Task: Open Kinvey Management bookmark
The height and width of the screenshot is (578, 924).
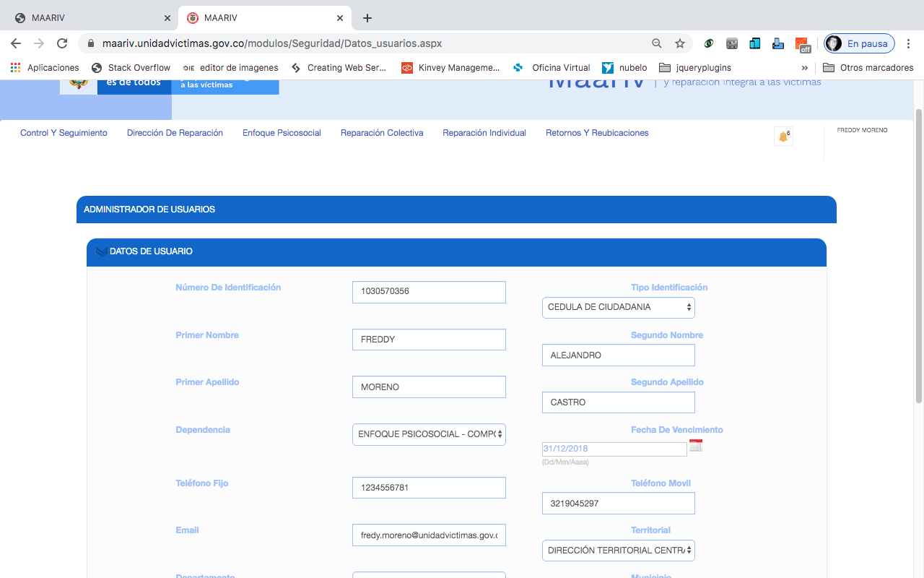Action: [450, 67]
